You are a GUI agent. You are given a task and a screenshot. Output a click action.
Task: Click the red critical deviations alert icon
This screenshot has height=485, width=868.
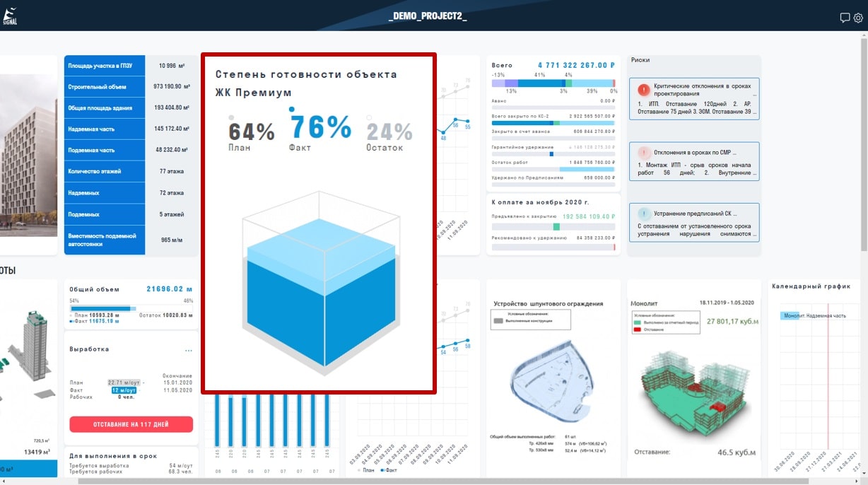[x=644, y=90]
